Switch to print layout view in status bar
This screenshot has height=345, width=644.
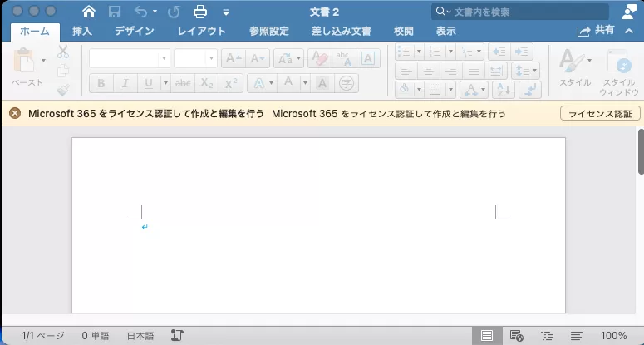[x=487, y=335]
